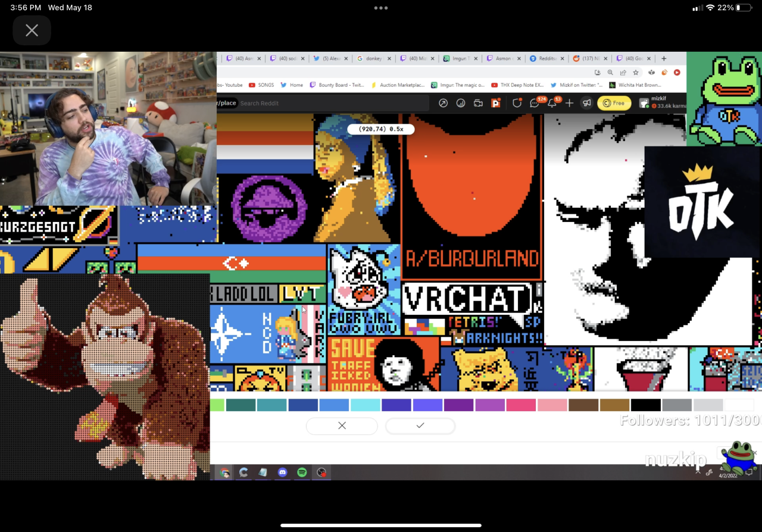762x532 pixels.
Task: Confirm pixel placement with checkmark button
Action: coord(420,425)
